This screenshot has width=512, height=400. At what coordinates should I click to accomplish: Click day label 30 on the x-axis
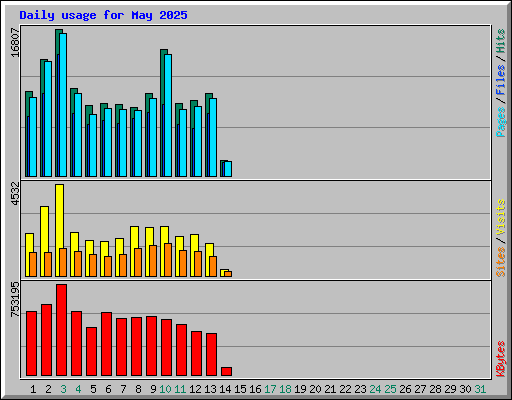tap(465, 389)
